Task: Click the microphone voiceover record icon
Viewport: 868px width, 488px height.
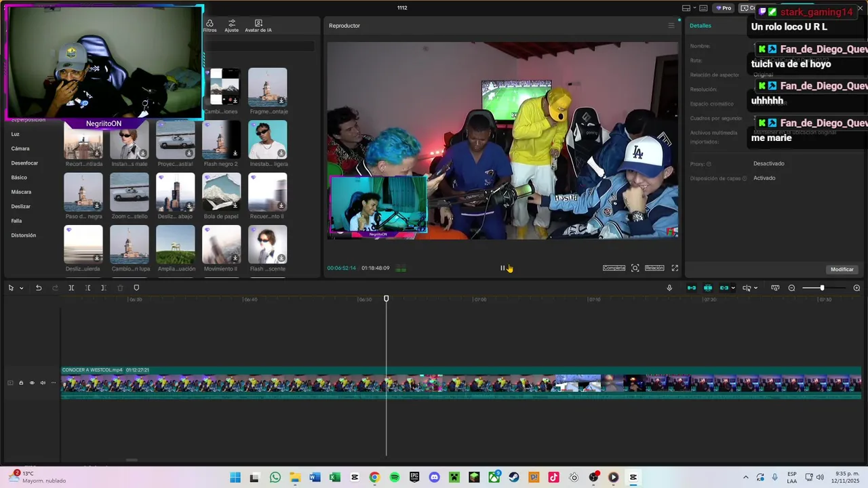Action: point(669,288)
